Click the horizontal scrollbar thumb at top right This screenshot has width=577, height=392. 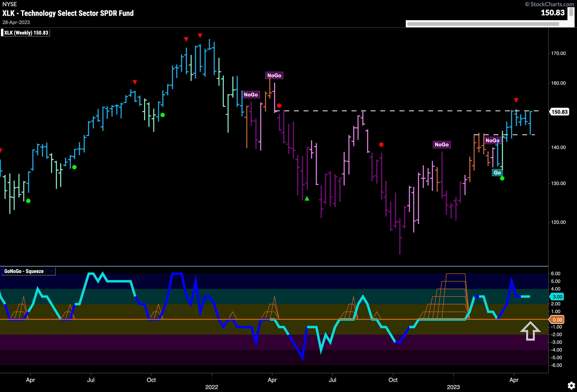483,24
